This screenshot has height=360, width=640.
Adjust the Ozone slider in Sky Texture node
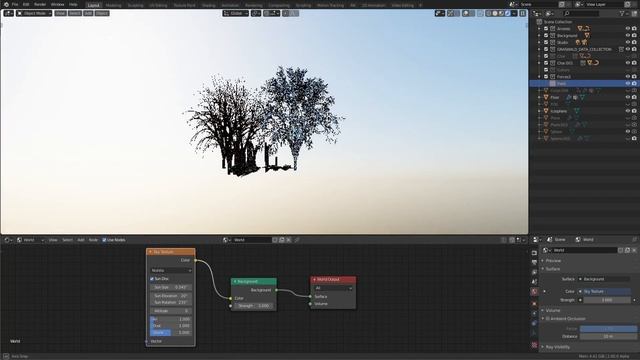[x=171, y=333]
